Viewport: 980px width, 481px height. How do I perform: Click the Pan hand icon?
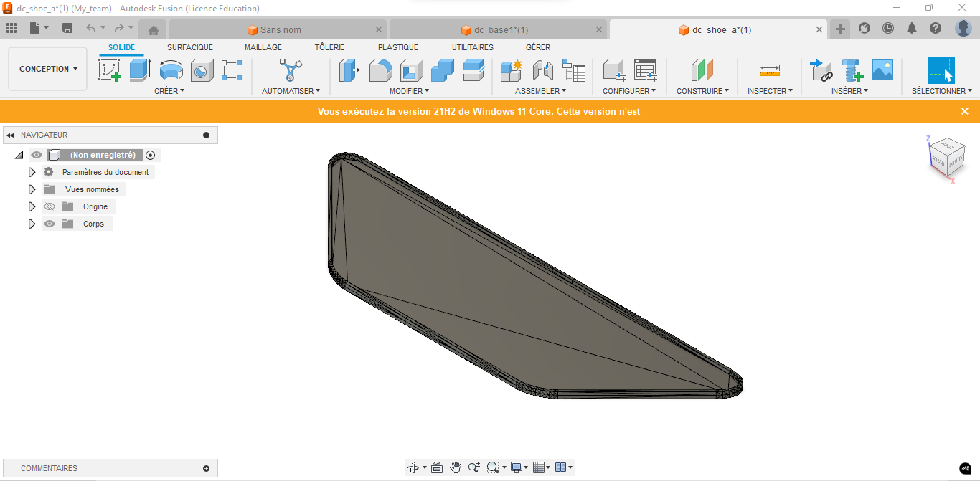click(x=456, y=467)
